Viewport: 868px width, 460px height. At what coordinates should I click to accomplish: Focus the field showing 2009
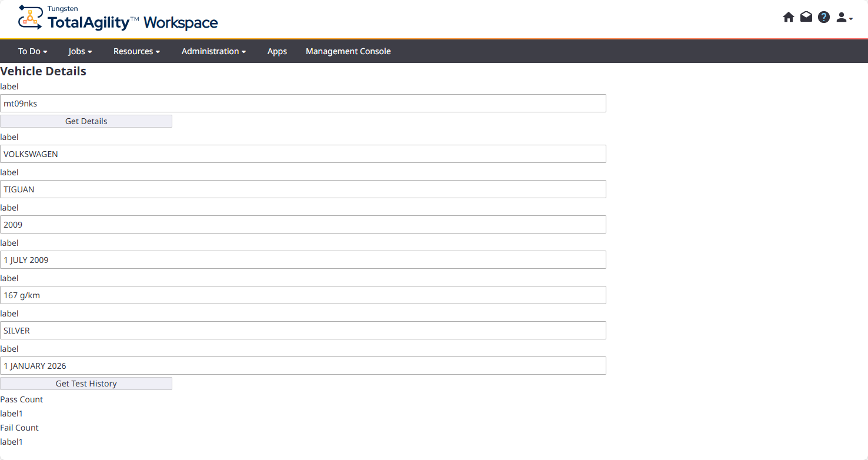pyautogui.click(x=303, y=225)
